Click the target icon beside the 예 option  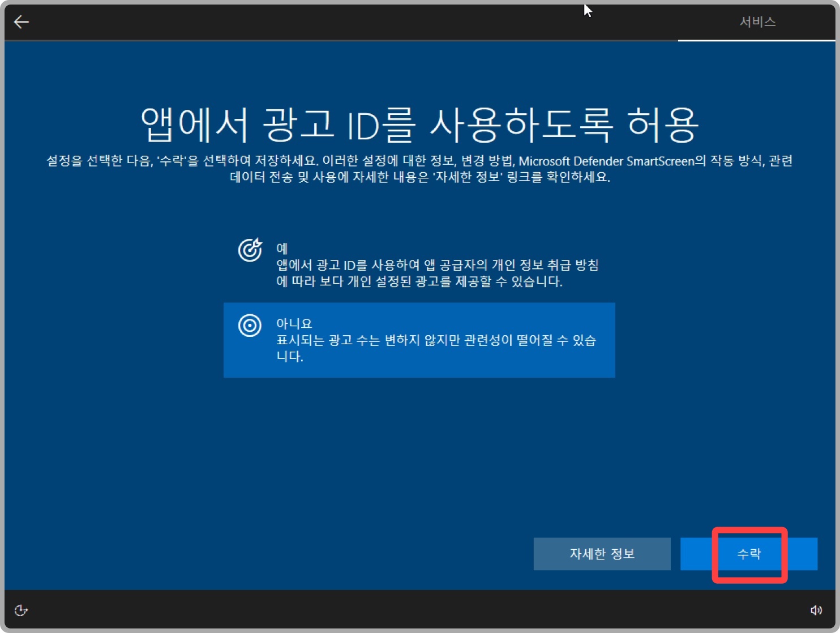click(250, 249)
